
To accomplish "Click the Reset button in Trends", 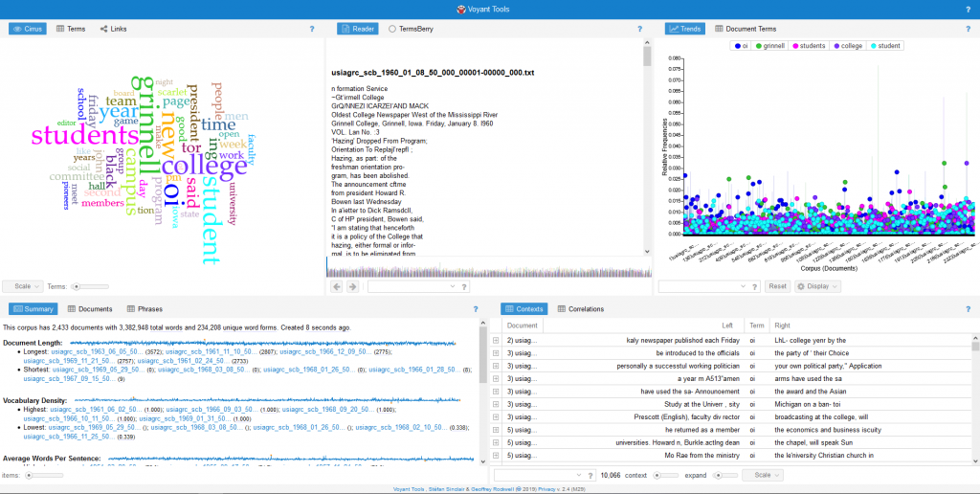I will (776, 286).
